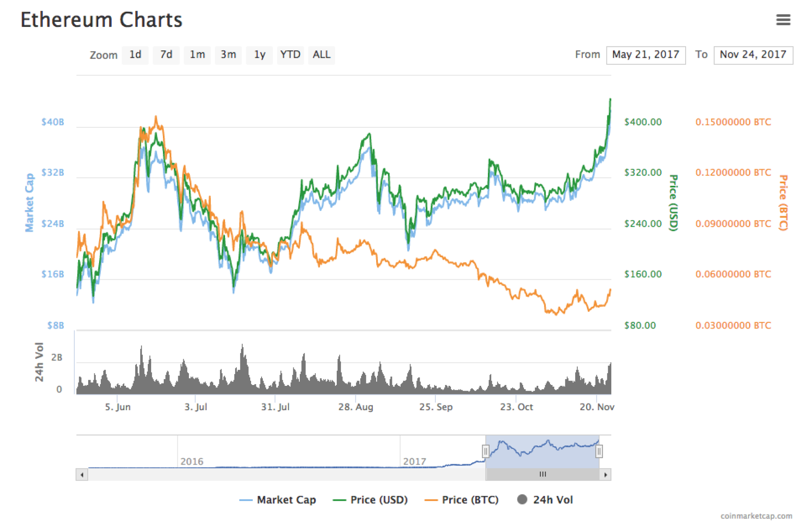
Task: Click the '3. Jul' axis label
Action: click(x=196, y=407)
